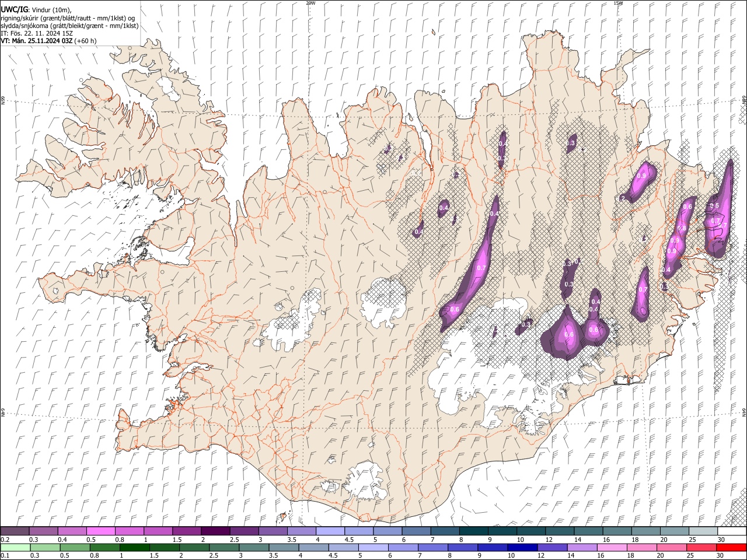Pick the red bottom-row swatch starting at 25
This screenshot has height=560, width=747.
[x=701, y=548]
